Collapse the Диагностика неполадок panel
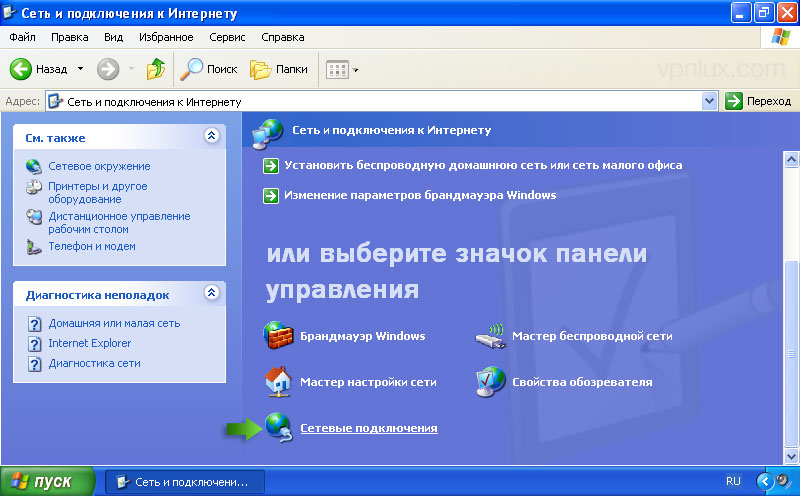 click(x=212, y=292)
